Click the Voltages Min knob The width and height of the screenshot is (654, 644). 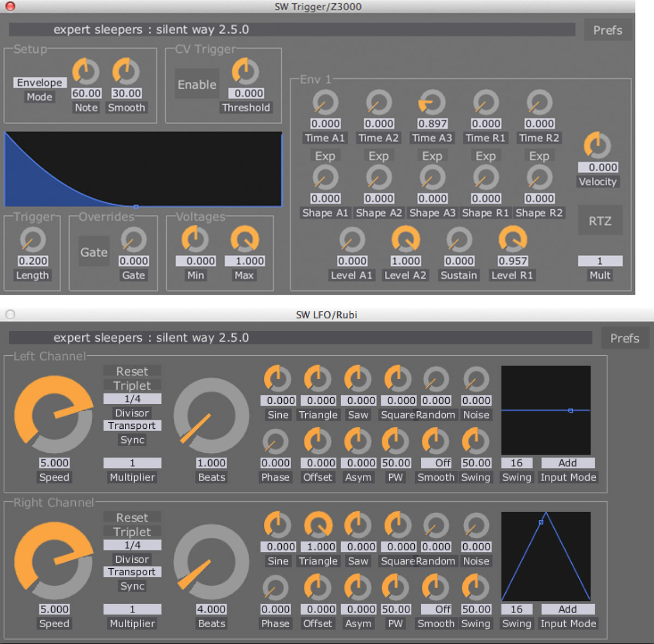195,240
